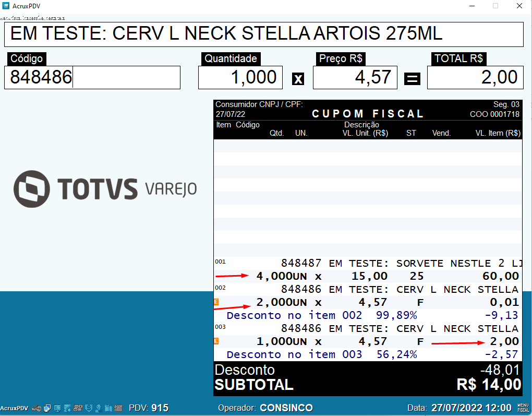This screenshot has width=532, height=416.
Task: Click Desconto no item 003 56,24% line
Action: [x=368, y=354]
